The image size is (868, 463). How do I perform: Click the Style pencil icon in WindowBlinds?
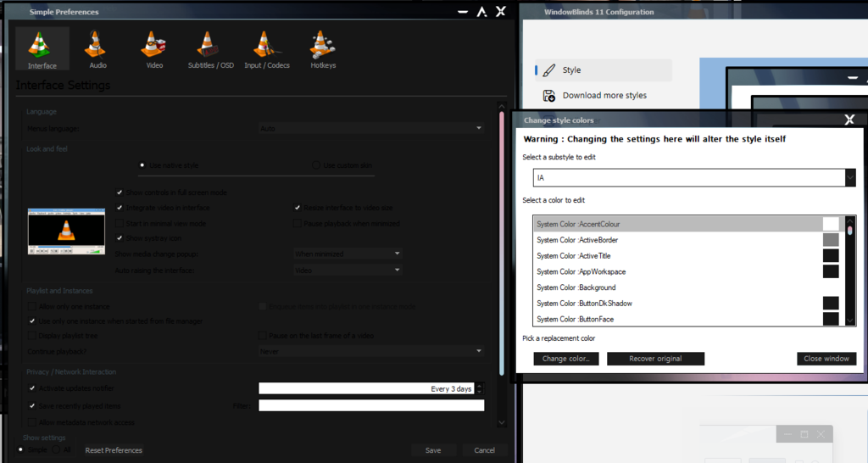(549, 70)
